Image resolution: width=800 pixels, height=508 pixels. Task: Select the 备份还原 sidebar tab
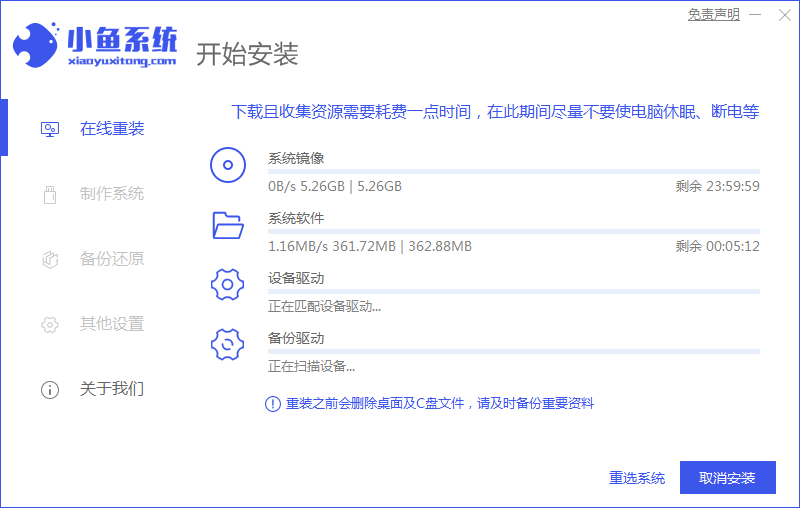(x=111, y=259)
